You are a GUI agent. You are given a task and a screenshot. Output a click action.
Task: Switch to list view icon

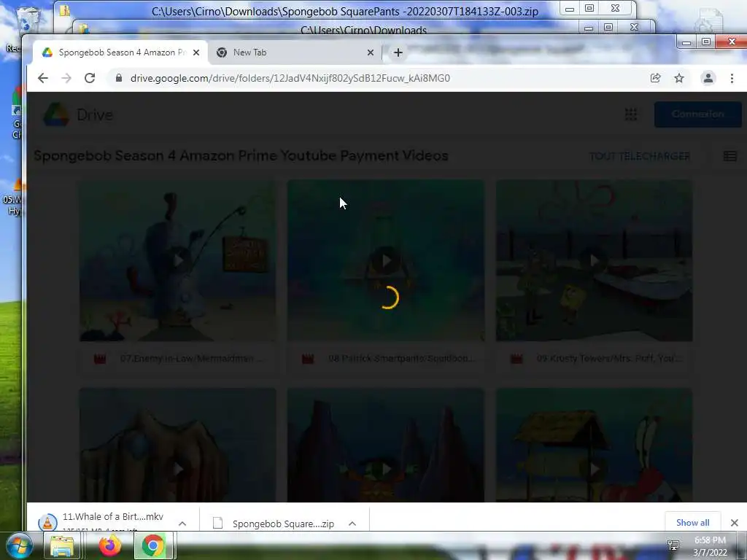pyautogui.click(x=729, y=156)
